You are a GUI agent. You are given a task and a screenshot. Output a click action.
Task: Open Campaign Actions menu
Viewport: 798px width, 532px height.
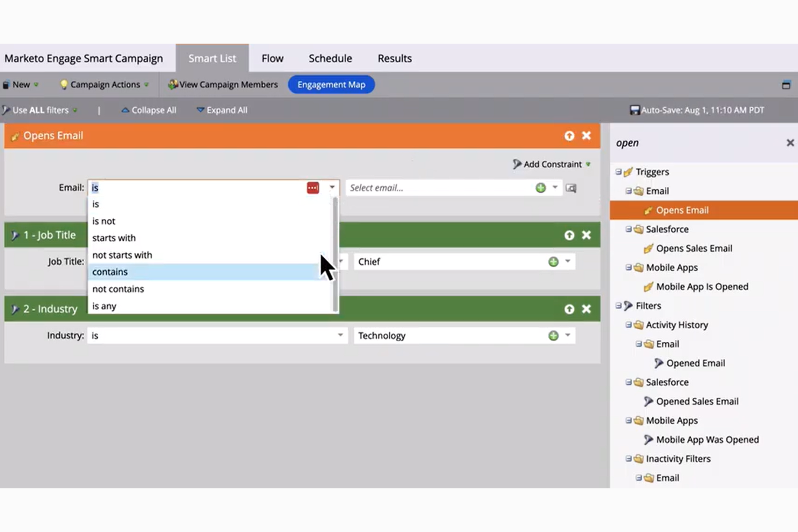click(x=104, y=85)
